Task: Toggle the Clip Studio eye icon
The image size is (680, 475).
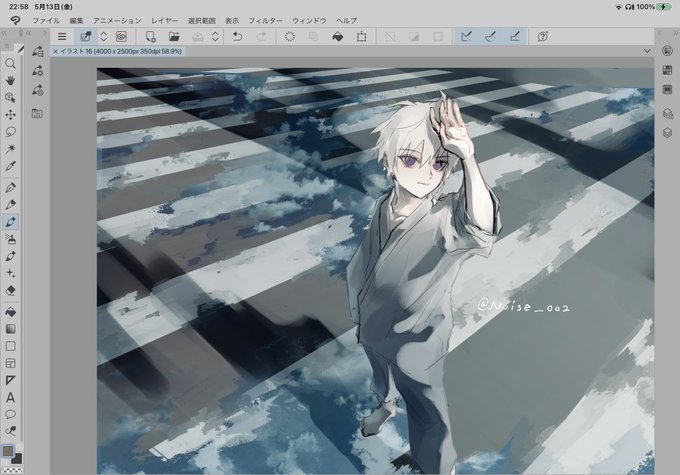Action: pos(122,37)
